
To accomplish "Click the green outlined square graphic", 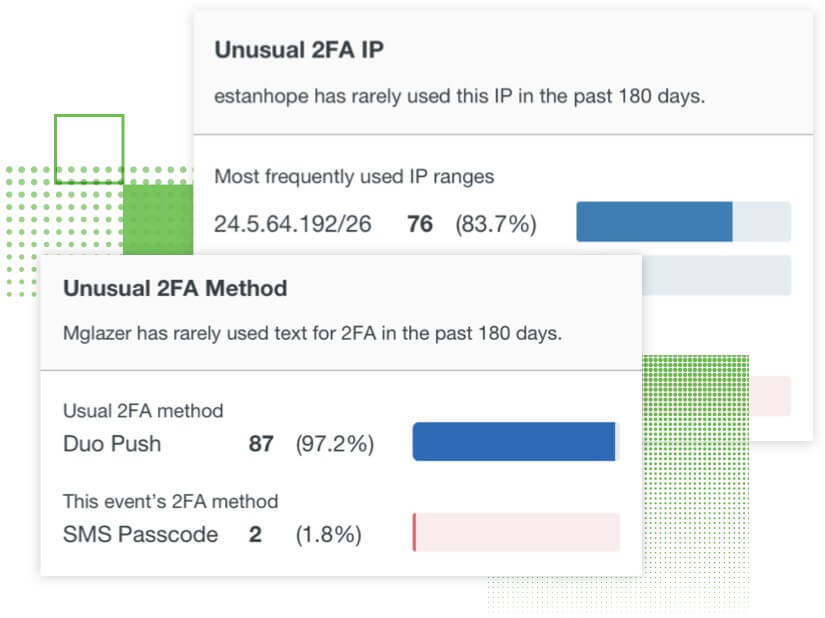I will 89,149.
